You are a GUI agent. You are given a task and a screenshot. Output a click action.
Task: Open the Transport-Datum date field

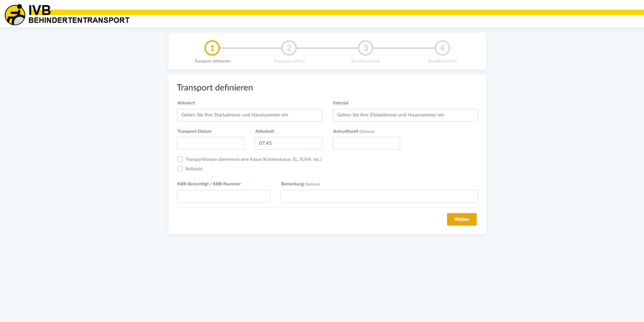211,143
